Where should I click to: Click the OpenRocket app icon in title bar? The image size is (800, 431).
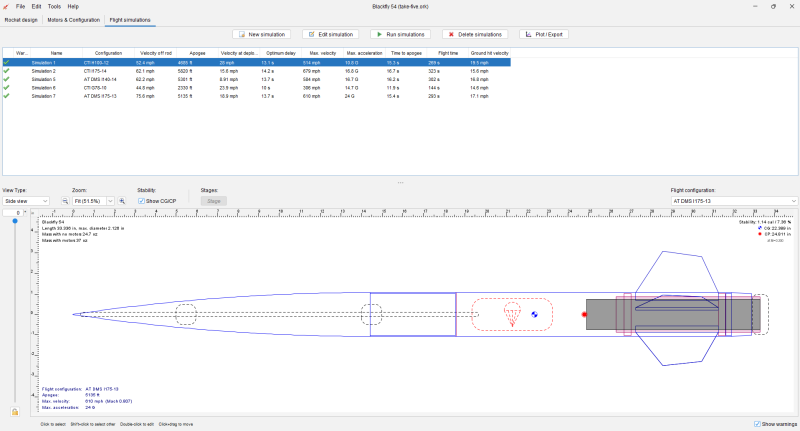[x=6, y=7]
